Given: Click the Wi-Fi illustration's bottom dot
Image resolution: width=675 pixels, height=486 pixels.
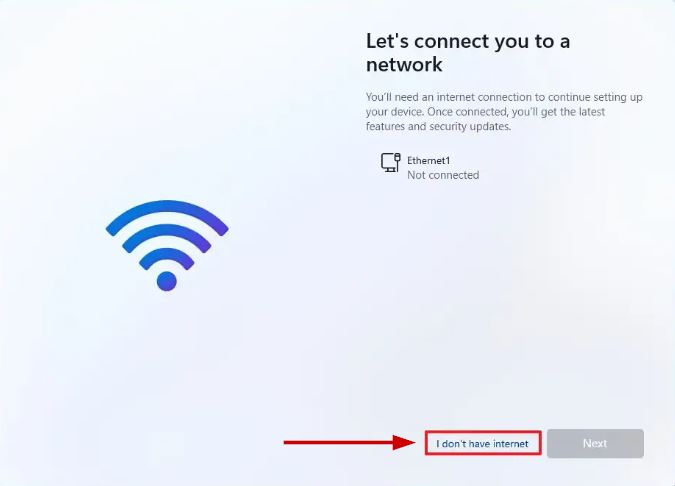Looking at the screenshot, I should pyautogui.click(x=167, y=282).
